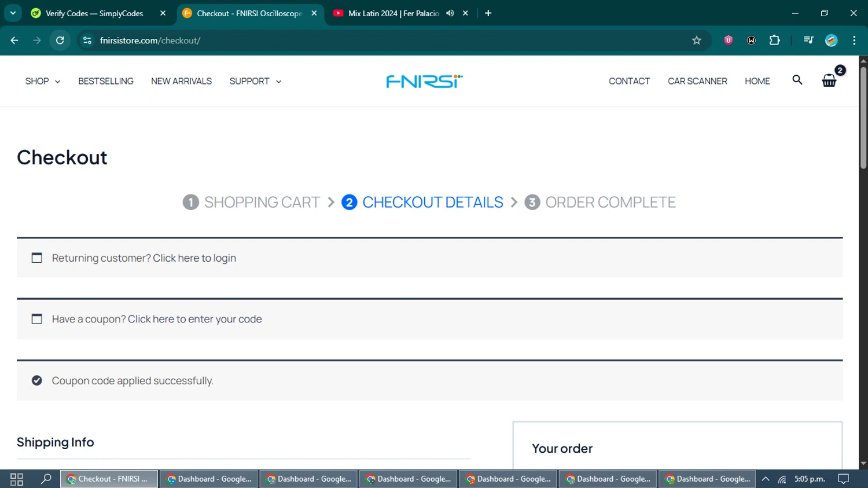Open the Chrome profile avatar
868x488 pixels.
[x=832, y=41]
